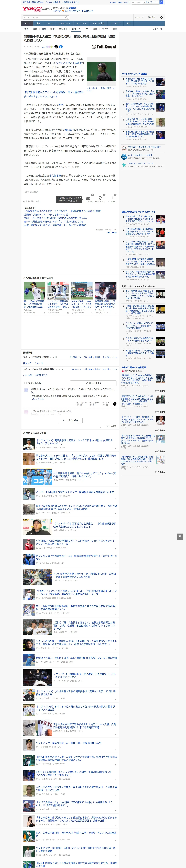Open photo link 鷹右腕が元アイドルと電撃結婚

54,94
